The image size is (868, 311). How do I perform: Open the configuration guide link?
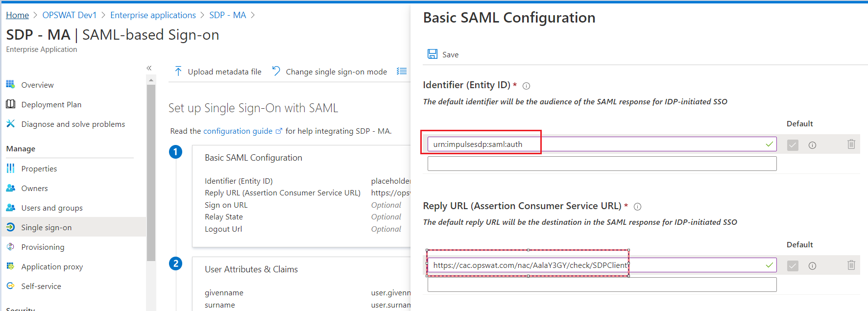coord(238,131)
